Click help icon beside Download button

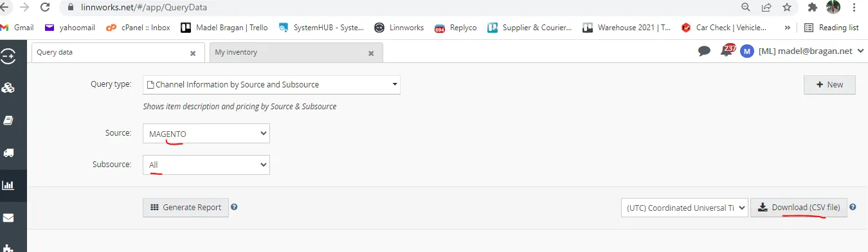[853, 207]
